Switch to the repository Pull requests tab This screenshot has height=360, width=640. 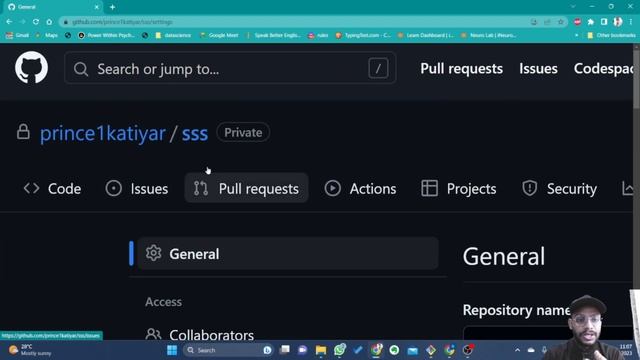[x=247, y=189]
